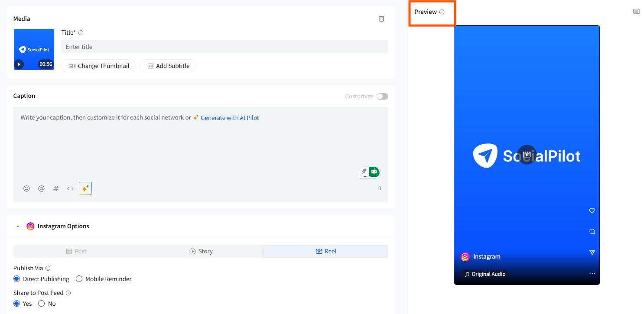Select Direct Publishing radio button
Viewport: 644px width, 314px height.
pos(16,279)
